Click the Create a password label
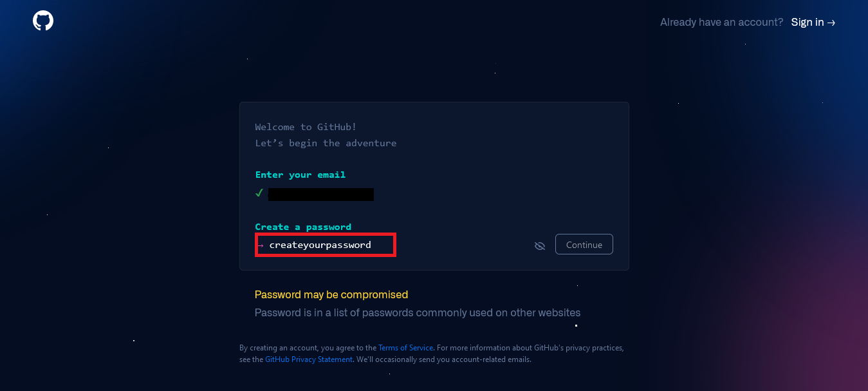This screenshot has height=391, width=868. click(303, 227)
